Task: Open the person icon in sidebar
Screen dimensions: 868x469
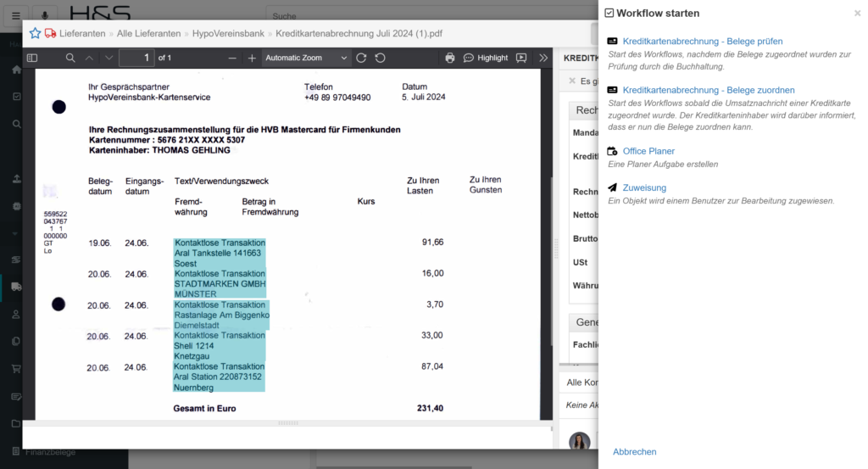Action: click(16, 314)
